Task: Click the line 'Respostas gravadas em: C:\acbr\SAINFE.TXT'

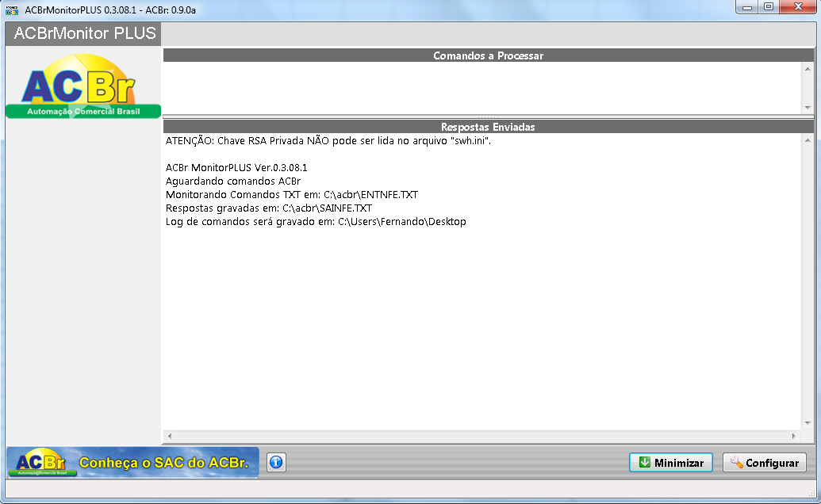Action: pyautogui.click(x=269, y=208)
